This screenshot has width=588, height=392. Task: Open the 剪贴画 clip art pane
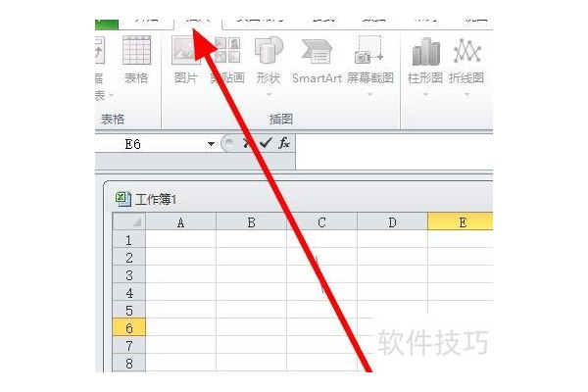pyautogui.click(x=227, y=60)
